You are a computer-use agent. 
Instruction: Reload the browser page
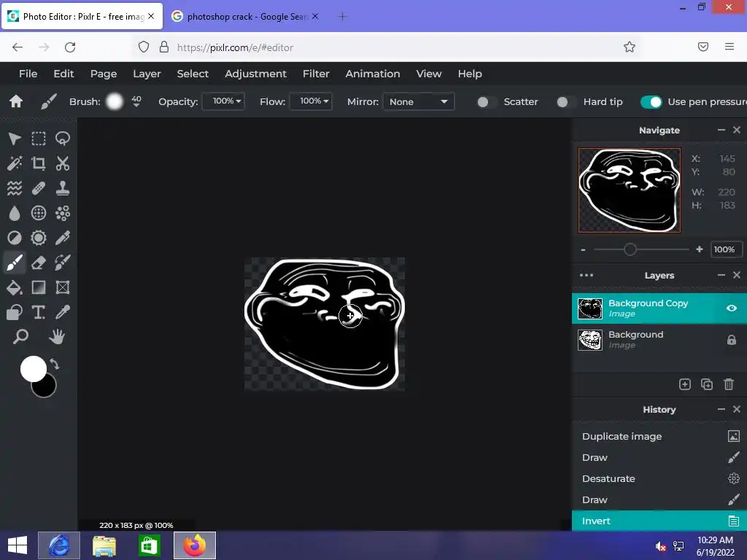70,47
